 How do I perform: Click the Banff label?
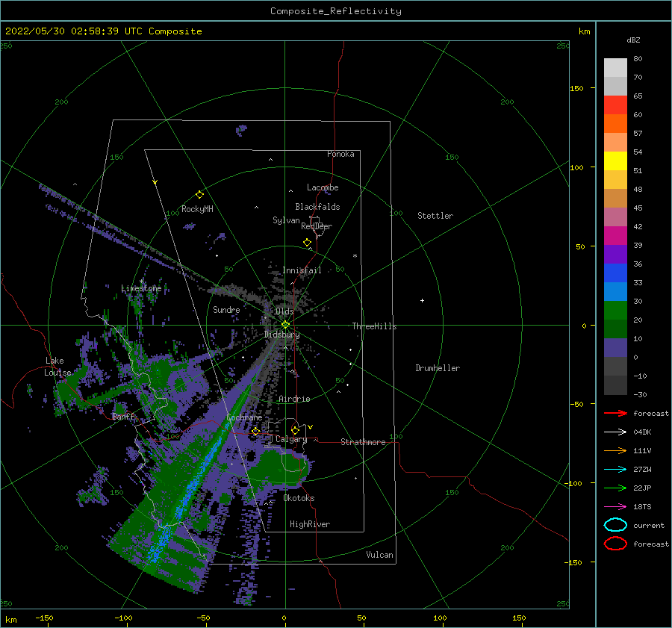click(123, 417)
